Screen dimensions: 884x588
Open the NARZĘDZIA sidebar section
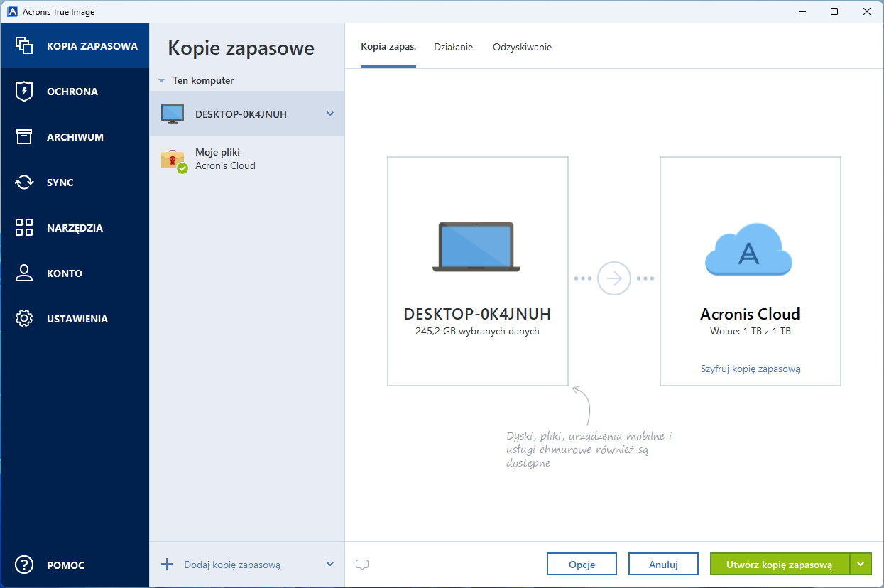coord(75,228)
